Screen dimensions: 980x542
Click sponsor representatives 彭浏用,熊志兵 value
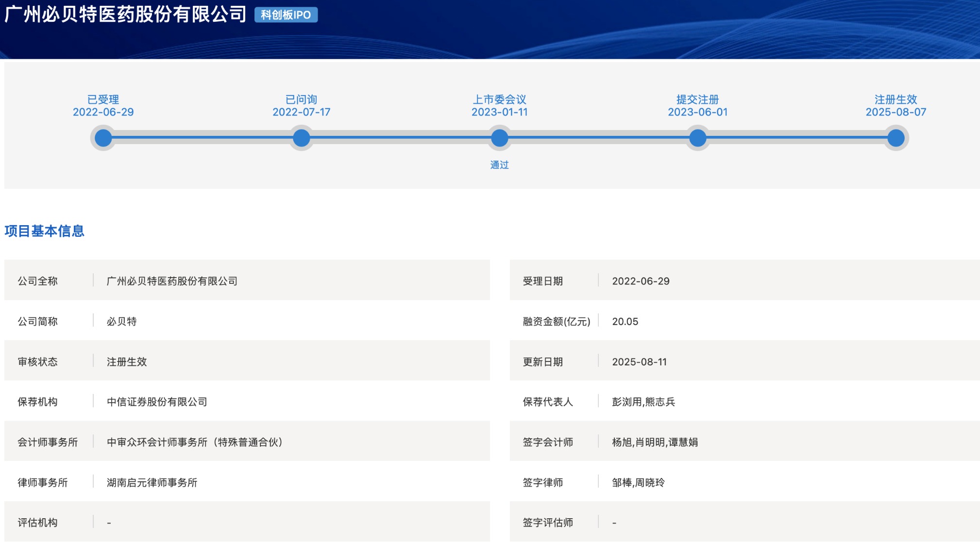pos(643,402)
